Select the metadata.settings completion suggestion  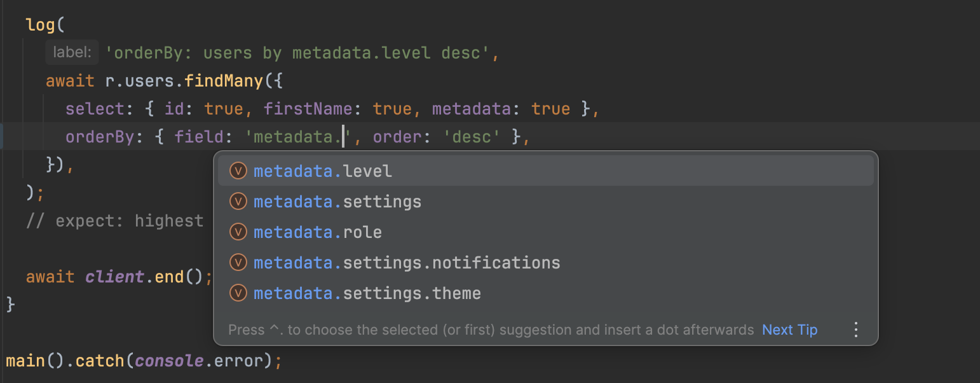tap(337, 201)
